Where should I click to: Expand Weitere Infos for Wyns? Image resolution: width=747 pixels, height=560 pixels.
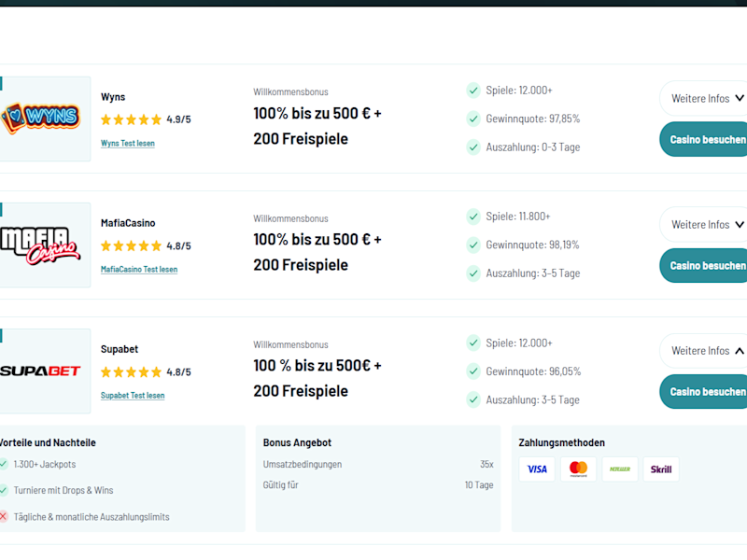coord(704,99)
